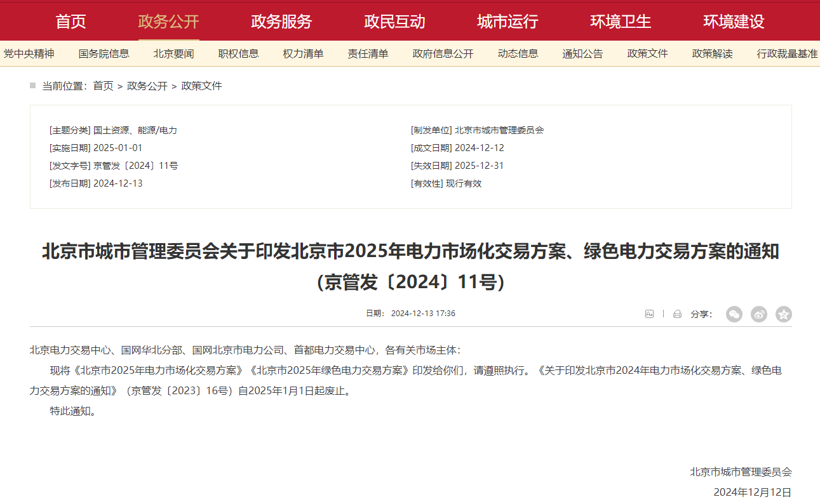The height and width of the screenshot is (504, 820).
Task: Click 通知公告 in sub-navigation bar
Action: click(582, 54)
